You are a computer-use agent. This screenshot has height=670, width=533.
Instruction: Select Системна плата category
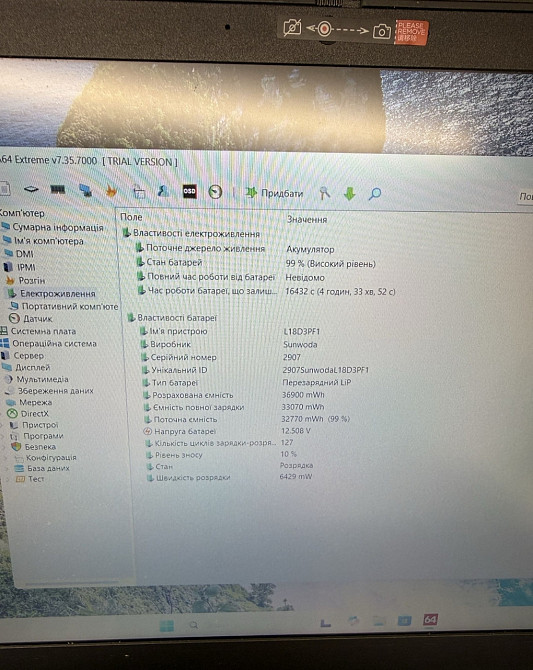(38, 331)
